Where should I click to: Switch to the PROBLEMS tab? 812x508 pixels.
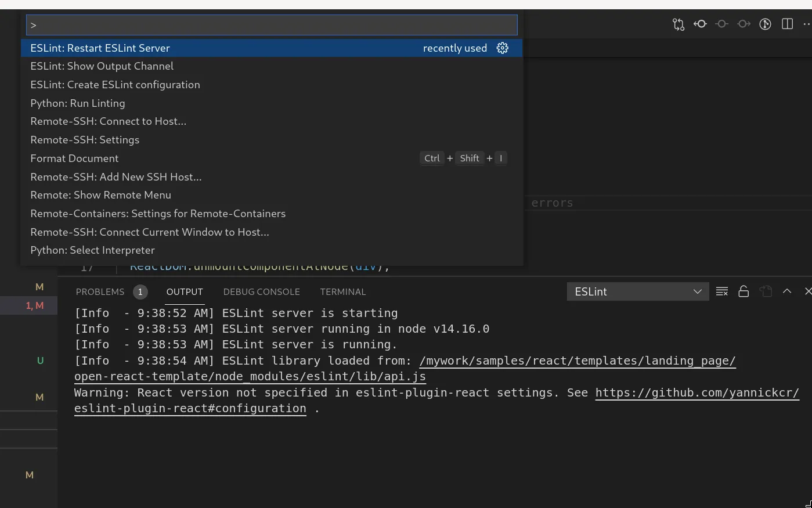point(100,292)
